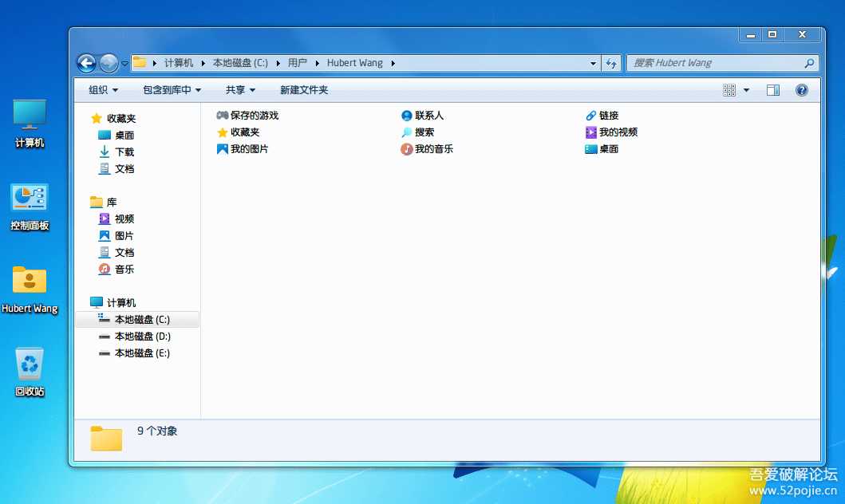
Task: Click the 新建文件夹 (New Folder) button
Action: pos(303,89)
